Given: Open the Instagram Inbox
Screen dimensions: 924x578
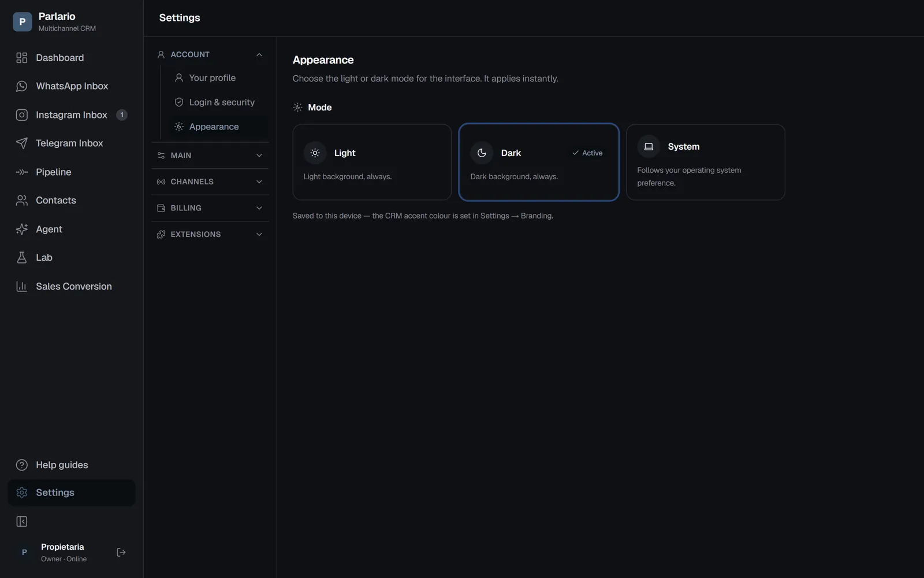Looking at the screenshot, I should [72, 115].
